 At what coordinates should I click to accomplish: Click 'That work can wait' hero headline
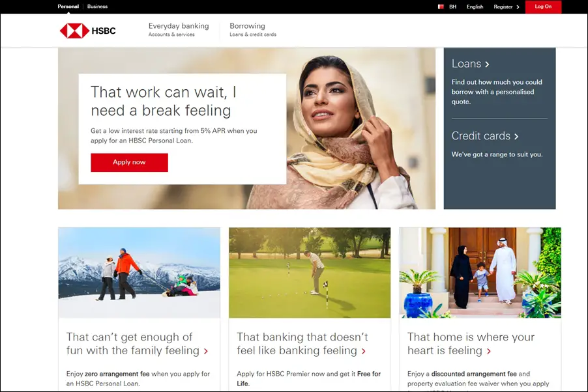[164, 101]
